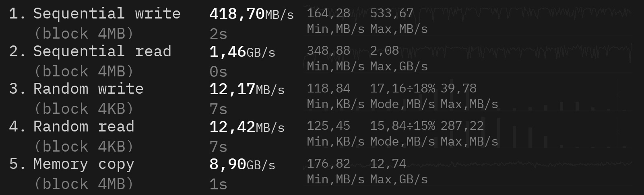The height and width of the screenshot is (195, 644).
Task: Select the 2,08 max GB/s value
Action: (x=384, y=51)
